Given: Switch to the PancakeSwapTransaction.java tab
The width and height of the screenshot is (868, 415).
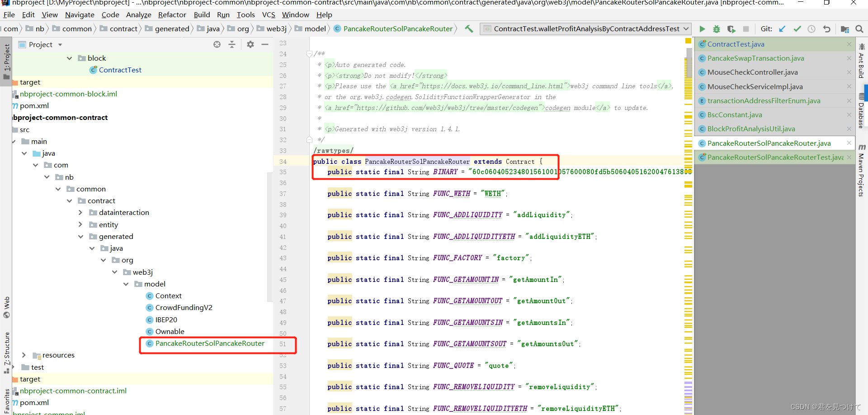Looking at the screenshot, I should tap(755, 58).
